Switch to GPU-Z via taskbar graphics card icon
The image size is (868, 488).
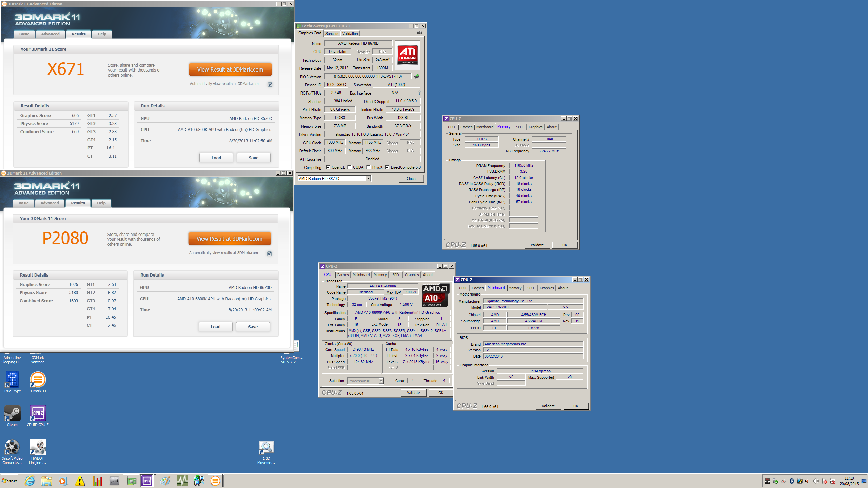pos(131,481)
